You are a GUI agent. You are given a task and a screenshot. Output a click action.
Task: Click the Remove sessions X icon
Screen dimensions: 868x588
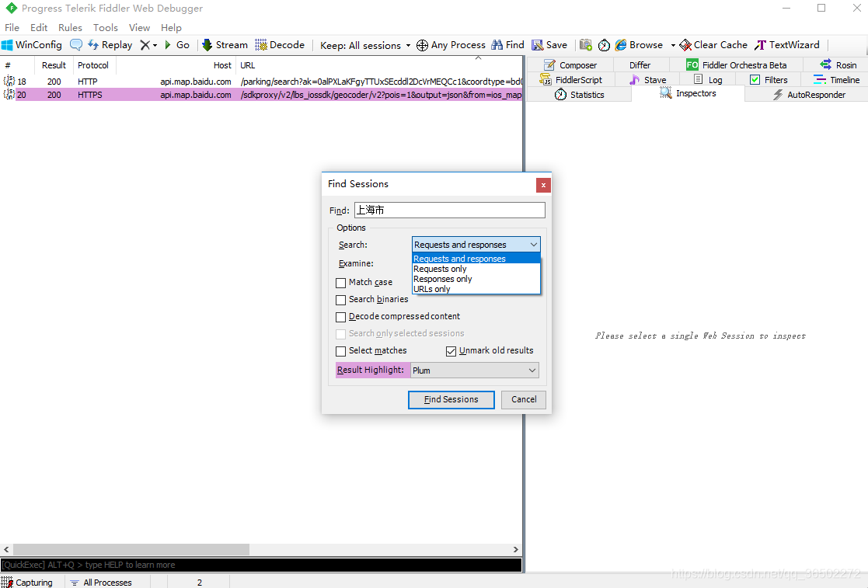pyautogui.click(x=145, y=45)
